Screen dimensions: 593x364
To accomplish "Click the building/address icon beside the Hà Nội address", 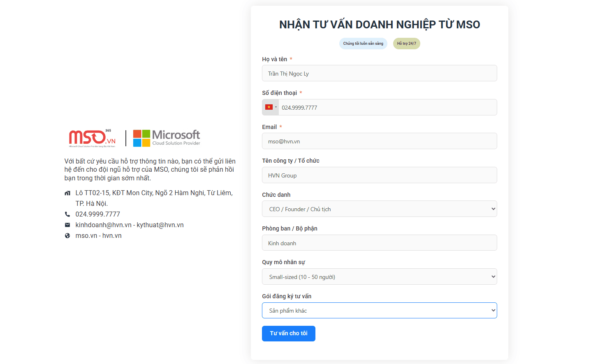I will [x=67, y=193].
